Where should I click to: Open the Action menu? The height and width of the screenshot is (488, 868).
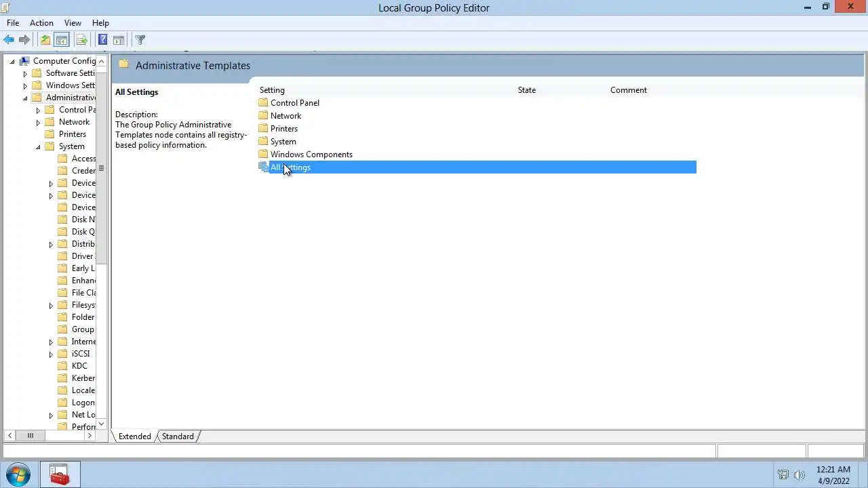pos(41,22)
